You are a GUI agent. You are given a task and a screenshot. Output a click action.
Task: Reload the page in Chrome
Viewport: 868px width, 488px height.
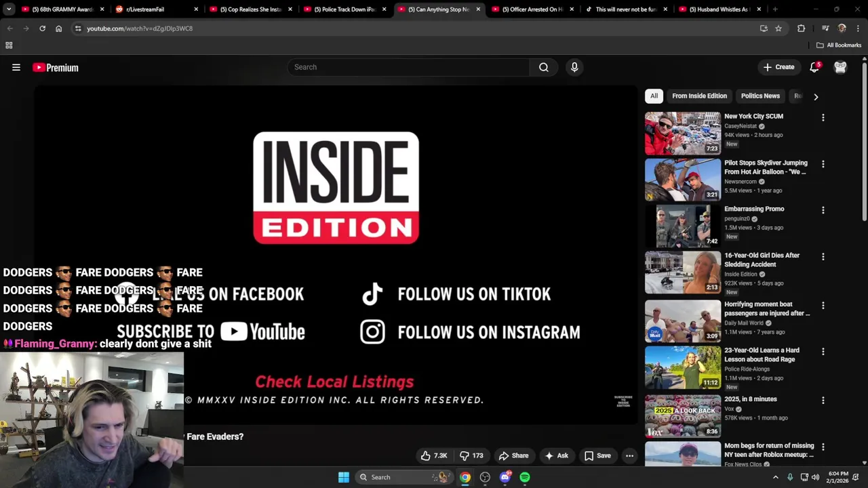42,28
